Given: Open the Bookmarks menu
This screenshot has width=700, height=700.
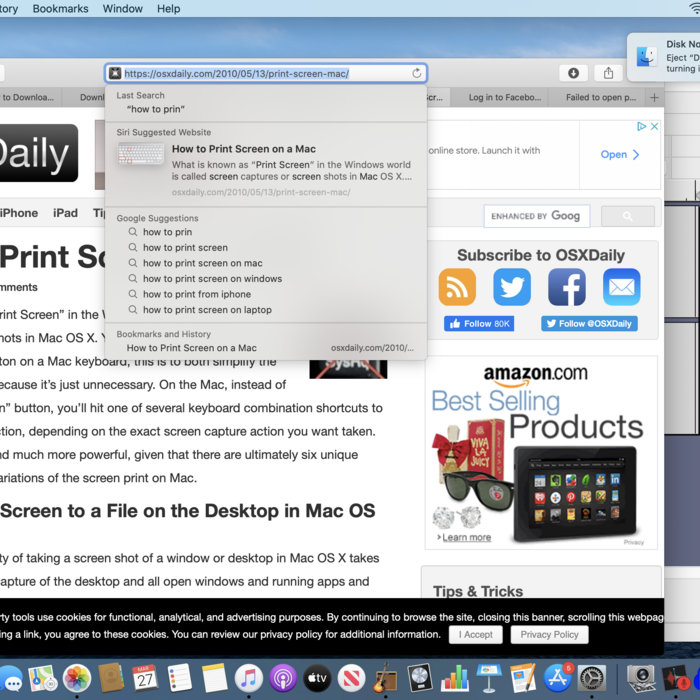Looking at the screenshot, I should [60, 8].
